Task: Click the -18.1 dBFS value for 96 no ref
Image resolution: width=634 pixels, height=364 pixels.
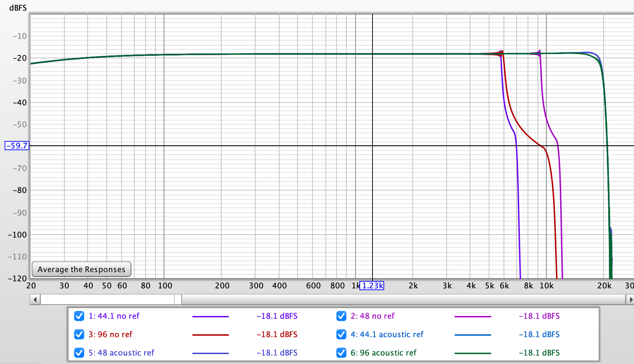Action: coord(277,334)
